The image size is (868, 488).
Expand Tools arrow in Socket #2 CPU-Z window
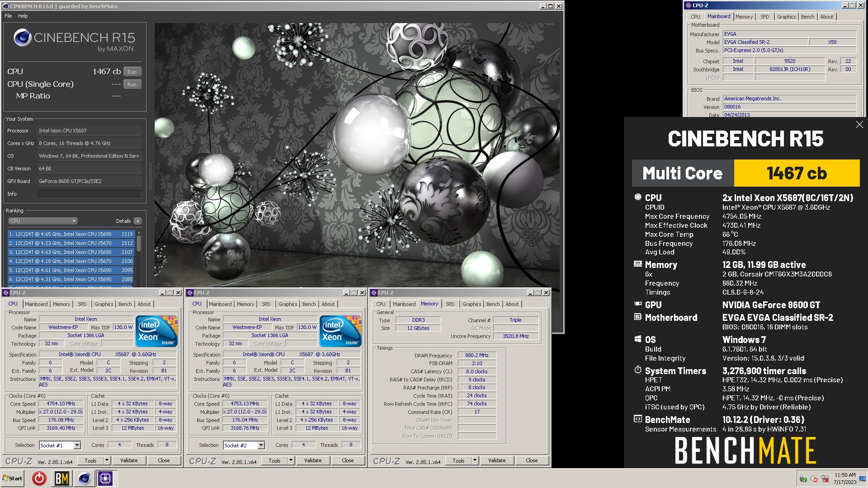point(291,460)
